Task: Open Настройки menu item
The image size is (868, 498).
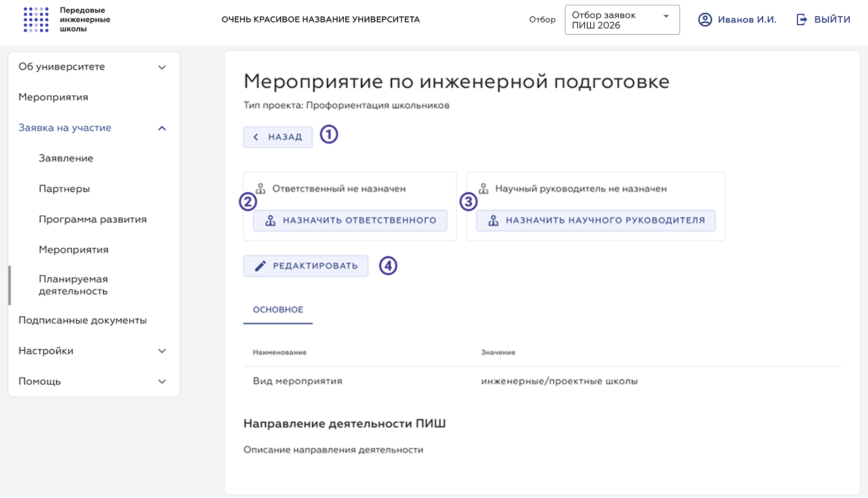Action: click(46, 351)
